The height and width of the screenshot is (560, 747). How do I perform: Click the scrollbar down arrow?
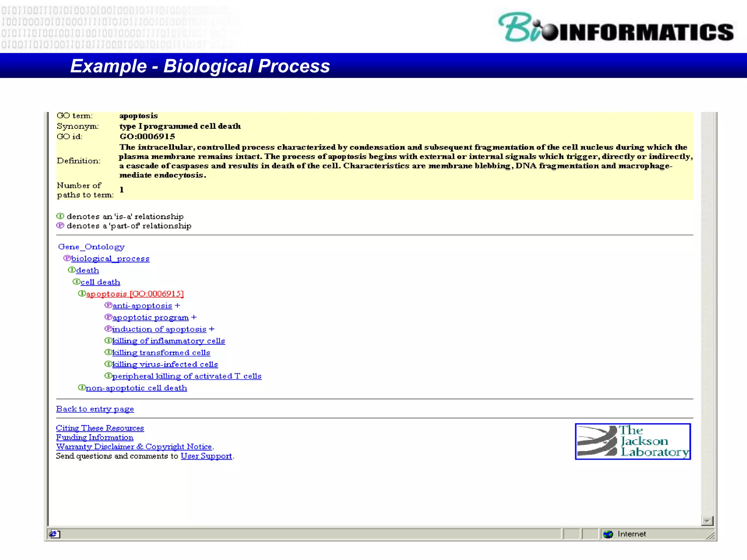pos(707,521)
